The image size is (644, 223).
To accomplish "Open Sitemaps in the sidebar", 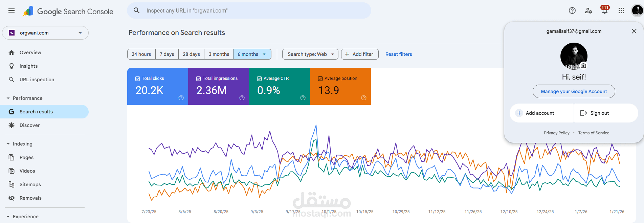I will click(44, 184).
